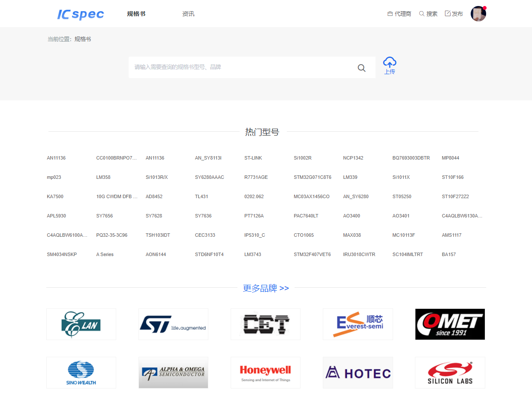This screenshot has width=532, height=398.
Task: Select the 资讯 navigation tab
Action: coord(188,14)
